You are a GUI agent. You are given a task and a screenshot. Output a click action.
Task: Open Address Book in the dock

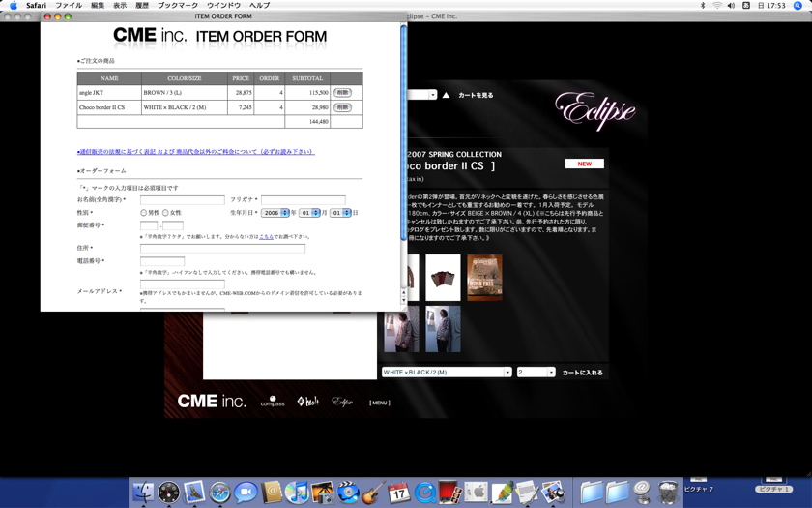click(271, 492)
